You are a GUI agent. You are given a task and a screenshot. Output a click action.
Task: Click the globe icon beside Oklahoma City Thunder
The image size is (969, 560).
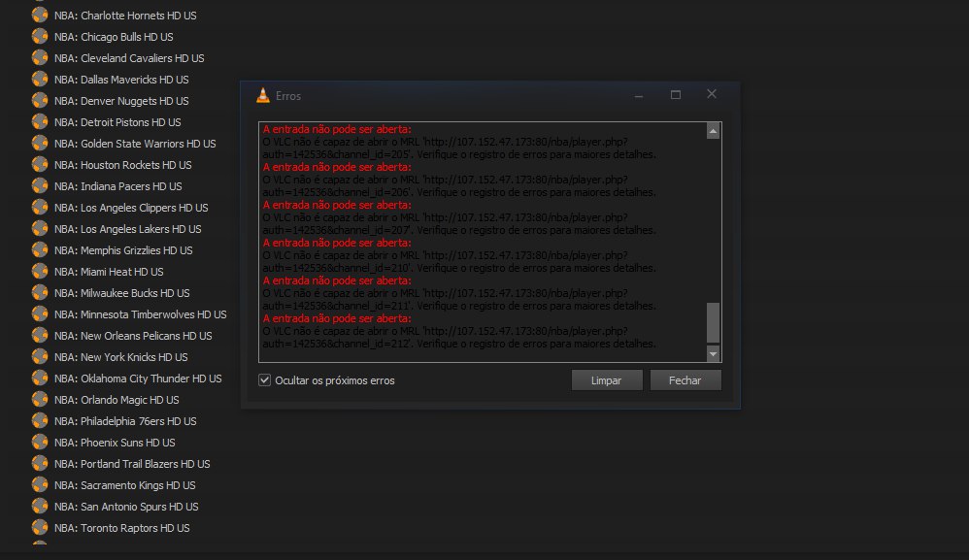point(40,378)
